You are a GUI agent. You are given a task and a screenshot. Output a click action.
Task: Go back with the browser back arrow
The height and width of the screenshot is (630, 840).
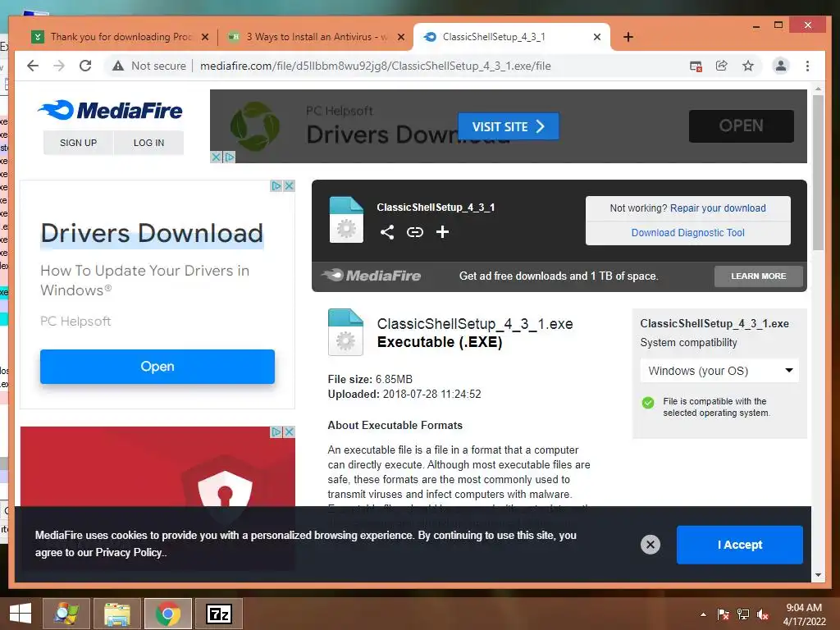(33, 66)
